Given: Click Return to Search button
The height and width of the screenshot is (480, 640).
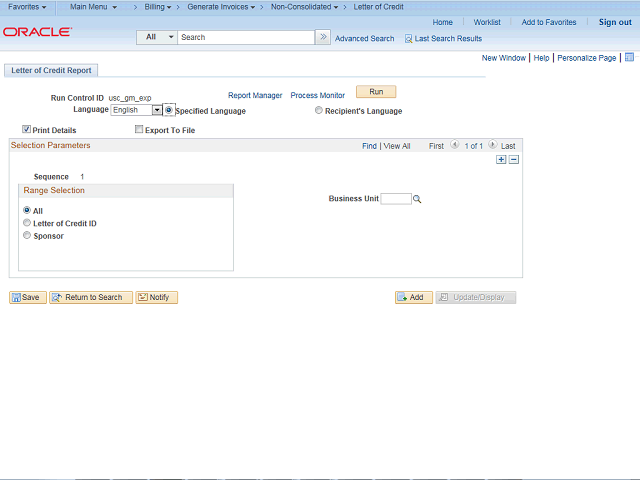Looking at the screenshot, I should pos(91,297).
